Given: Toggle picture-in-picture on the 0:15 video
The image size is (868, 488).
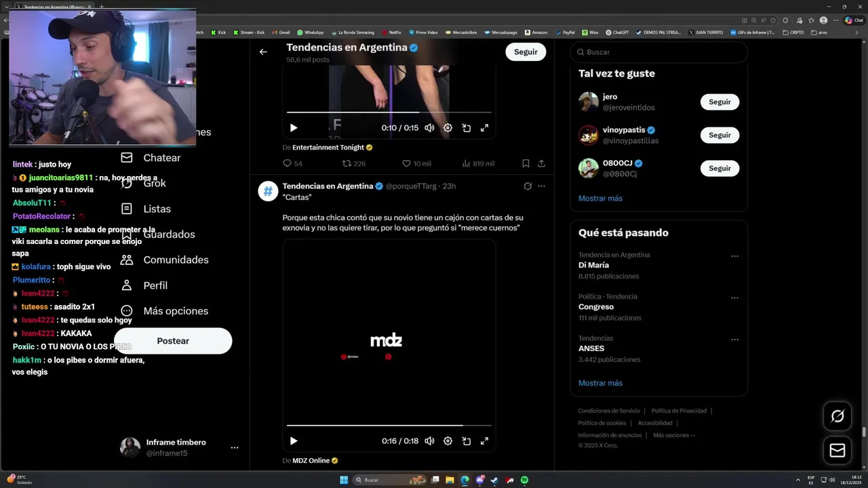Looking at the screenshot, I should tap(467, 127).
